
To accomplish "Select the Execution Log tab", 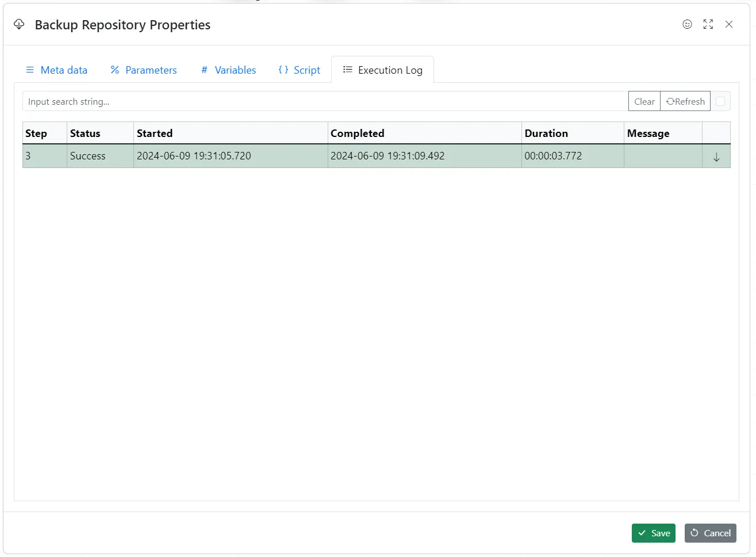I will (x=383, y=70).
